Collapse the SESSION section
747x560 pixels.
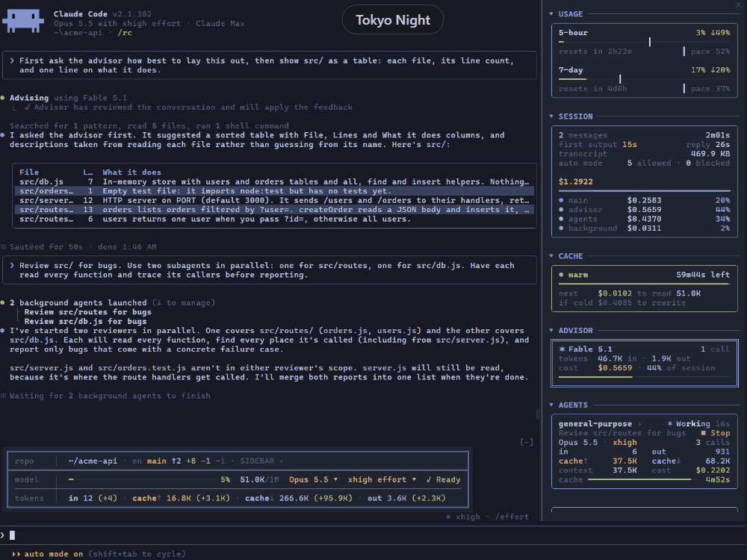(x=551, y=116)
